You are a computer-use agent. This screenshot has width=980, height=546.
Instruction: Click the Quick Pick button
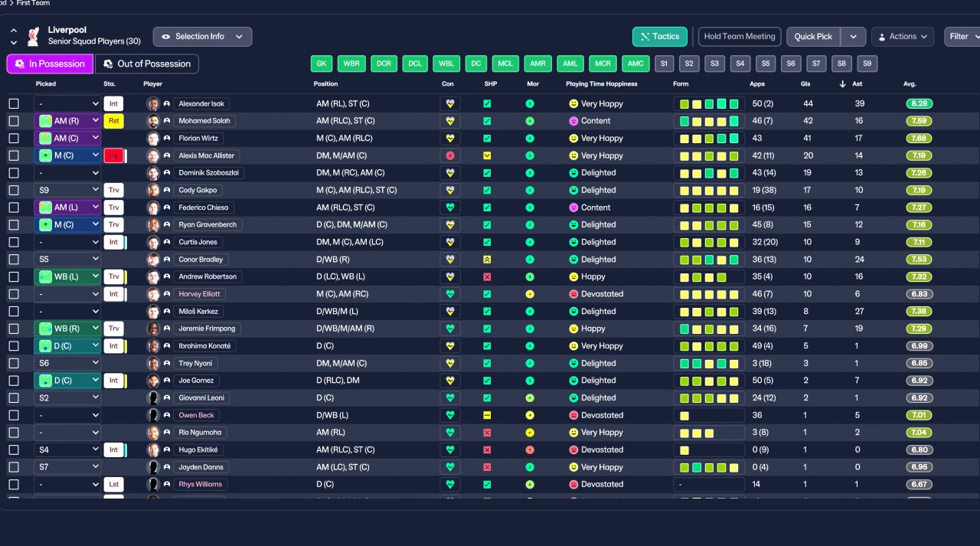pyautogui.click(x=813, y=37)
